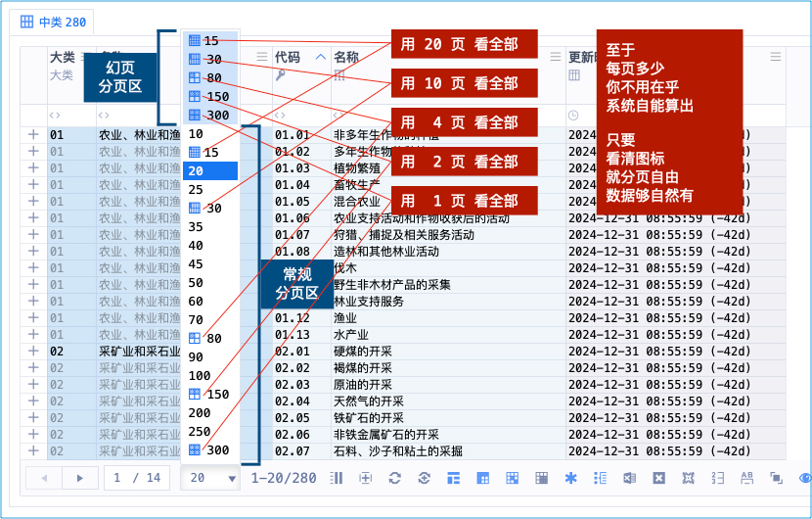Click the X-box clear icon in toolbar
Image resolution: width=812 pixels, height=519 pixels.
click(x=658, y=478)
